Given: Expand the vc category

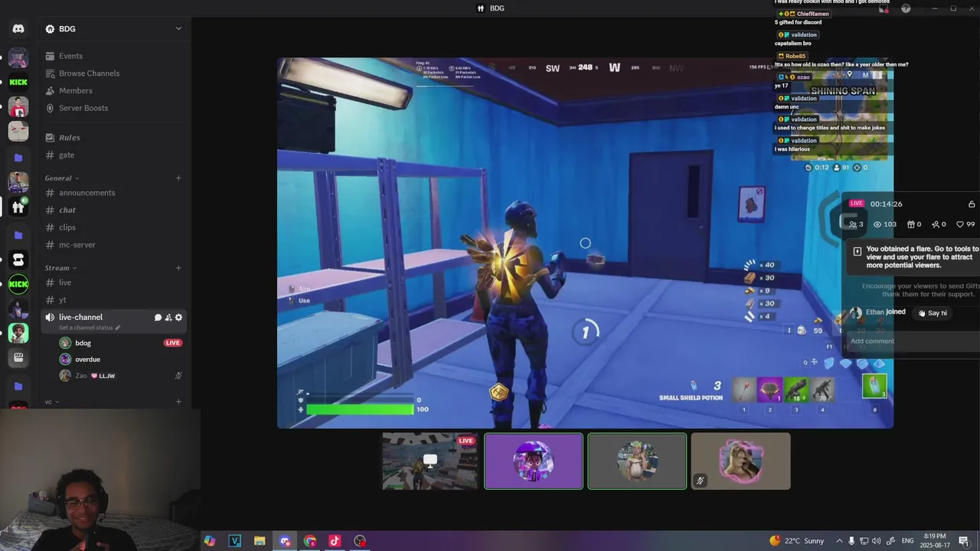Looking at the screenshot, I should [x=52, y=402].
